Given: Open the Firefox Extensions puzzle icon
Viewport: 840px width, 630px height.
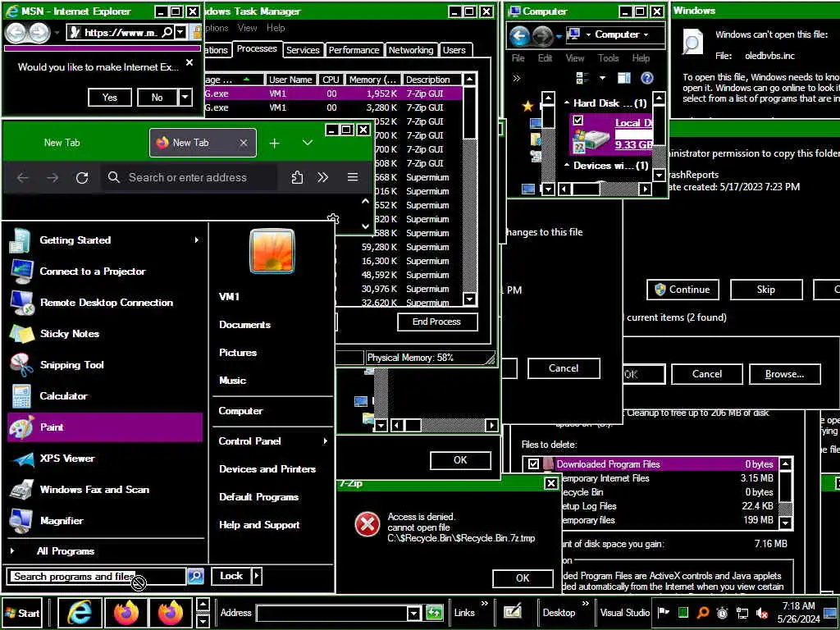Looking at the screenshot, I should click(x=297, y=177).
